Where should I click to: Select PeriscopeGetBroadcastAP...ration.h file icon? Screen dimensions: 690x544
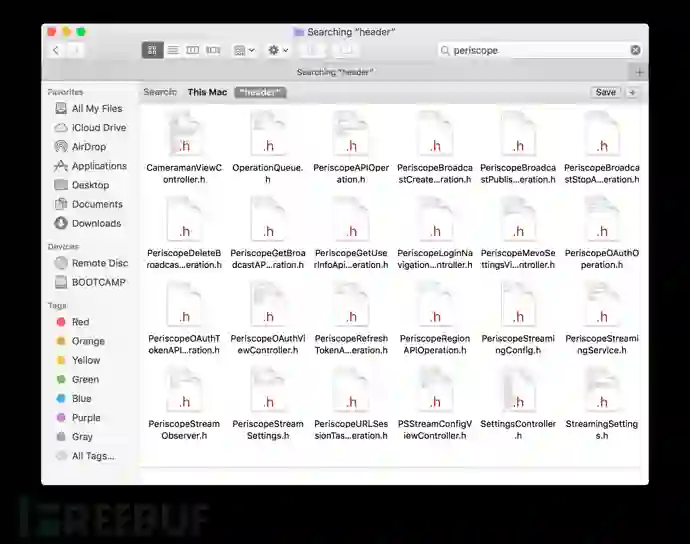[x=268, y=219]
